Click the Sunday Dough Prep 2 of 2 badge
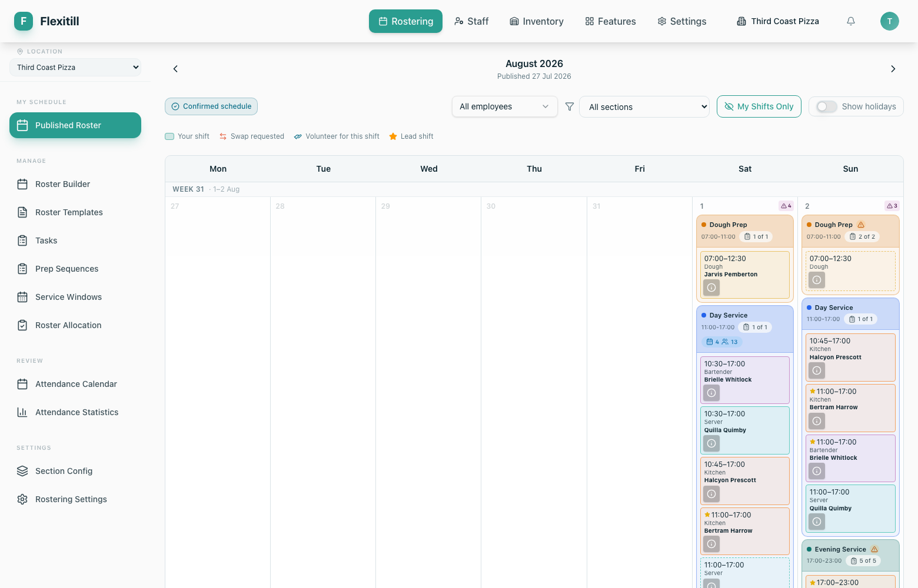Image resolution: width=918 pixels, height=588 pixels. point(862,236)
